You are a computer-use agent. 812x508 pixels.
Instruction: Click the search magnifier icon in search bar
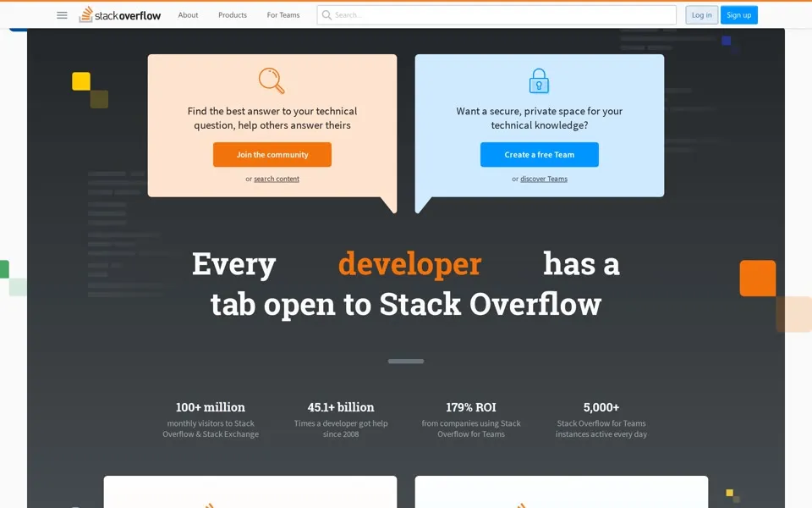click(326, 15)
